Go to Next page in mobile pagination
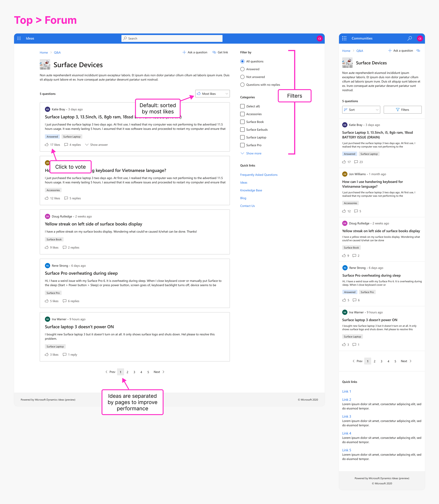 pyautogui.click(x=406, y=361)
